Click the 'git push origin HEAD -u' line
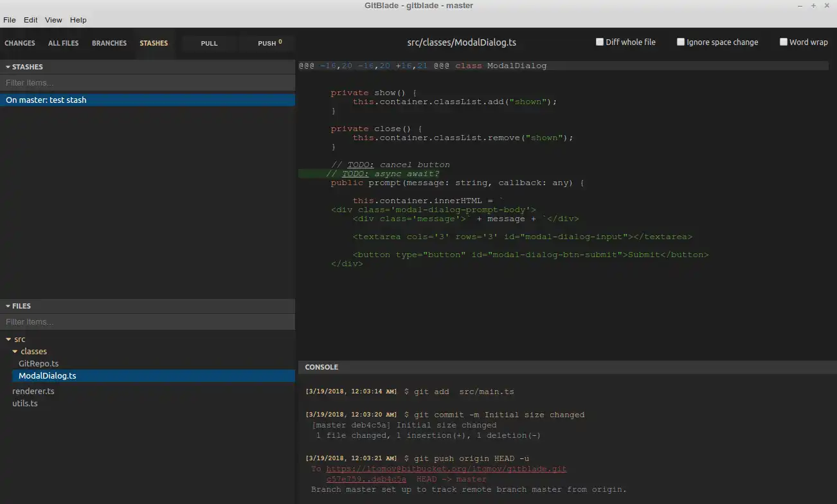837x504 pixels. [x=417, y=458]
